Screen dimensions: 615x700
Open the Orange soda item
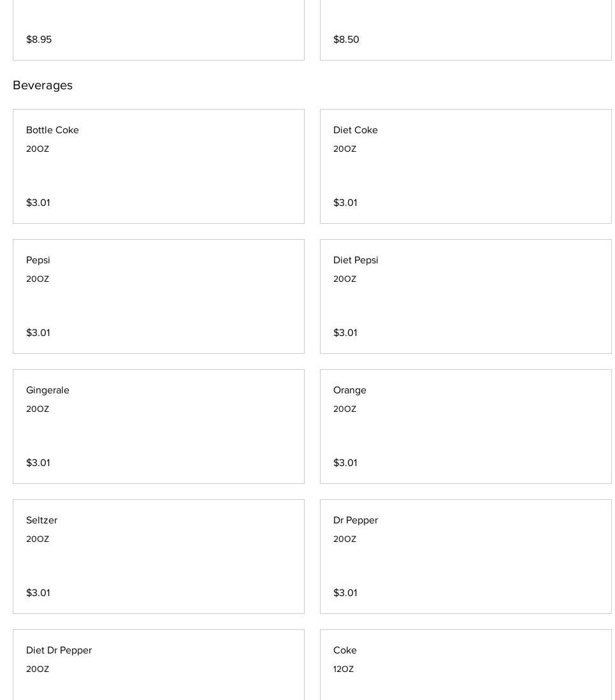(465, 426)
